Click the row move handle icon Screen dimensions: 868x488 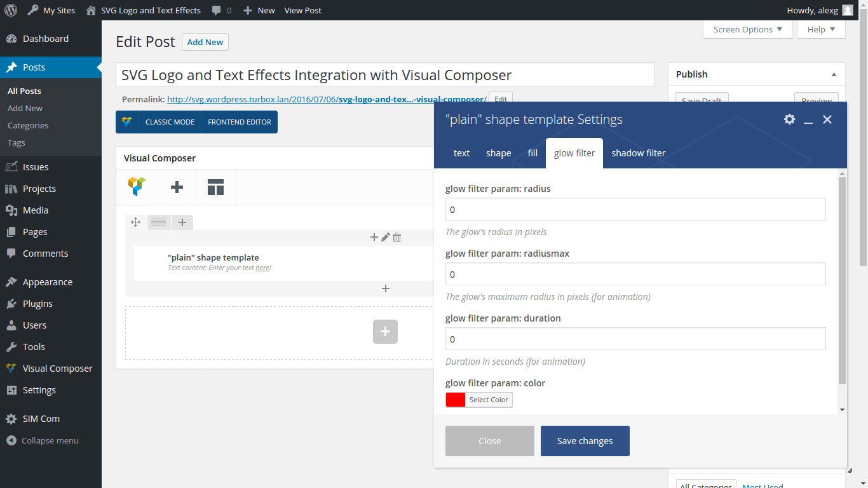point(135,222)
